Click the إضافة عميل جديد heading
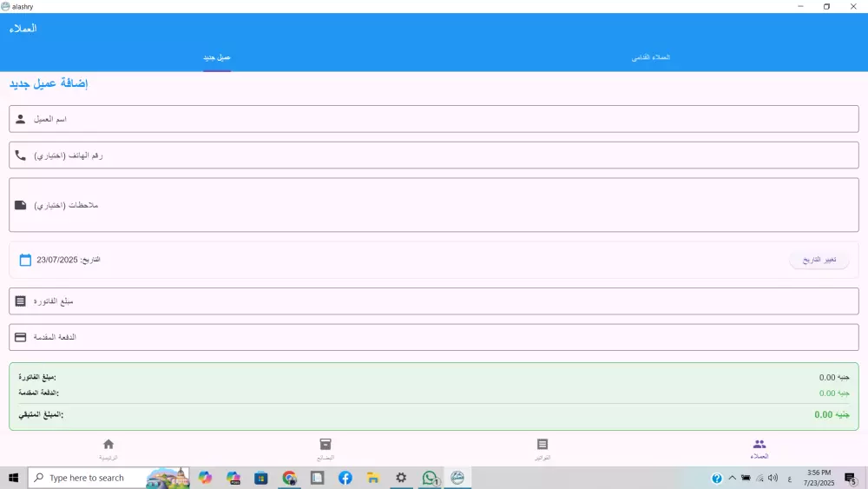This screenshot has height=489, width=868. [x=49, y=83]
